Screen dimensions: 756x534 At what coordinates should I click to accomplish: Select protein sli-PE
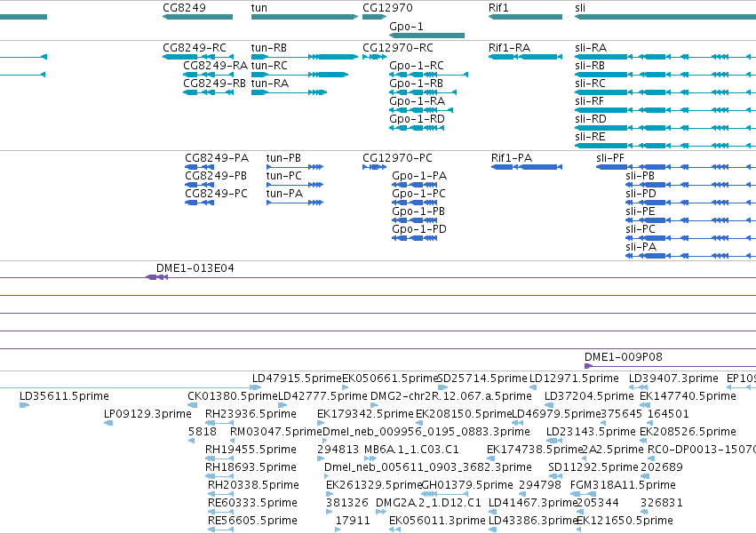[x=690, y=221]
